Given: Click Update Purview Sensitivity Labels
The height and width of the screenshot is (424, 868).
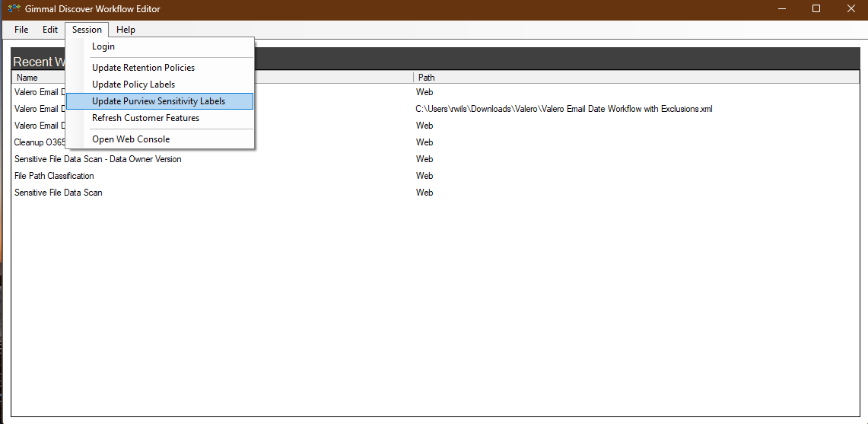Looking at the screenshot, I should coord(158,101).
